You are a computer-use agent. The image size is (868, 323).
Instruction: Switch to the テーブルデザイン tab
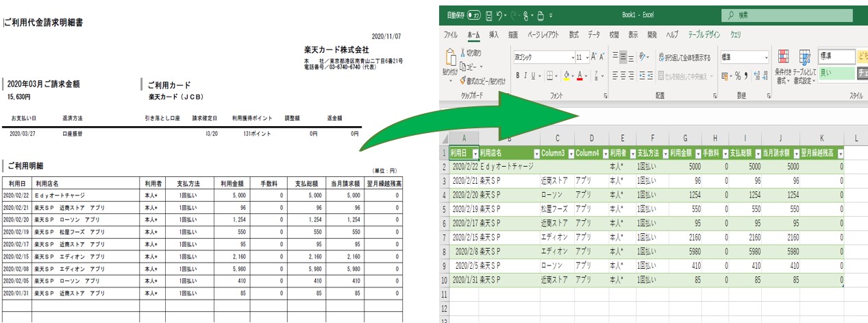coord(704,34)
